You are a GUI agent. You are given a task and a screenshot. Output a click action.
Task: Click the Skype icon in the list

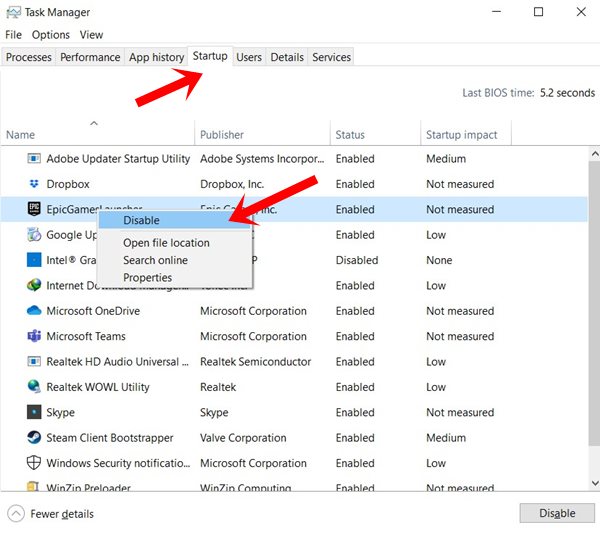pyautogui.click(x=34, y=412)
